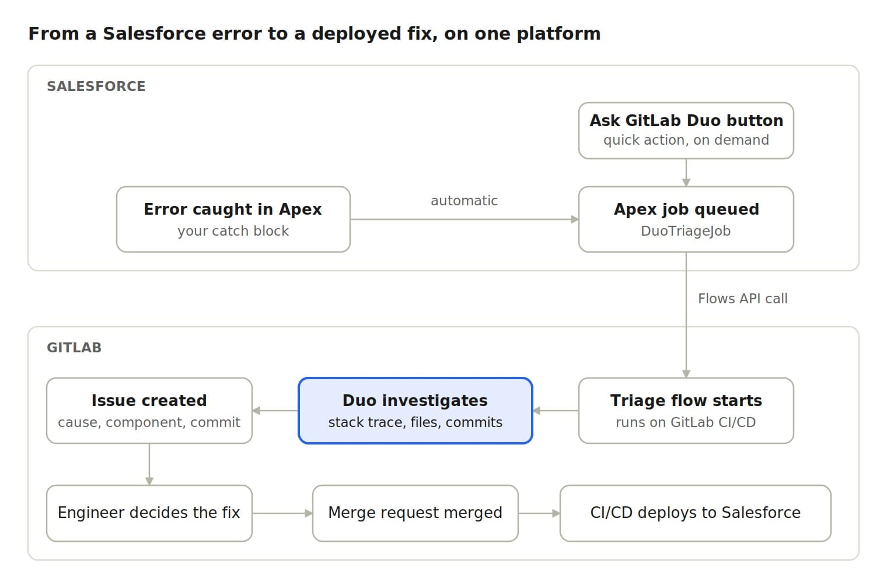The image size is (887, 588).
Task: Select the 'Error caught in Apex' box
Action: tap(233, 219)
